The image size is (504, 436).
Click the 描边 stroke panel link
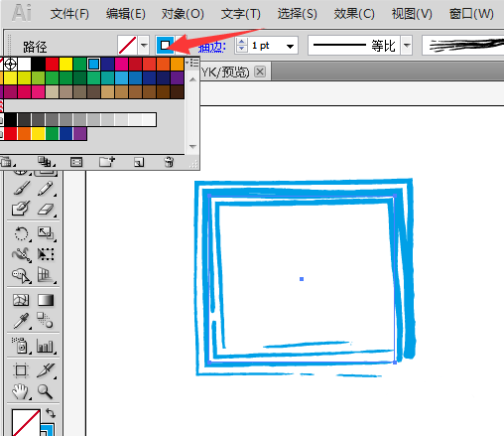click(x=211, y=48)
